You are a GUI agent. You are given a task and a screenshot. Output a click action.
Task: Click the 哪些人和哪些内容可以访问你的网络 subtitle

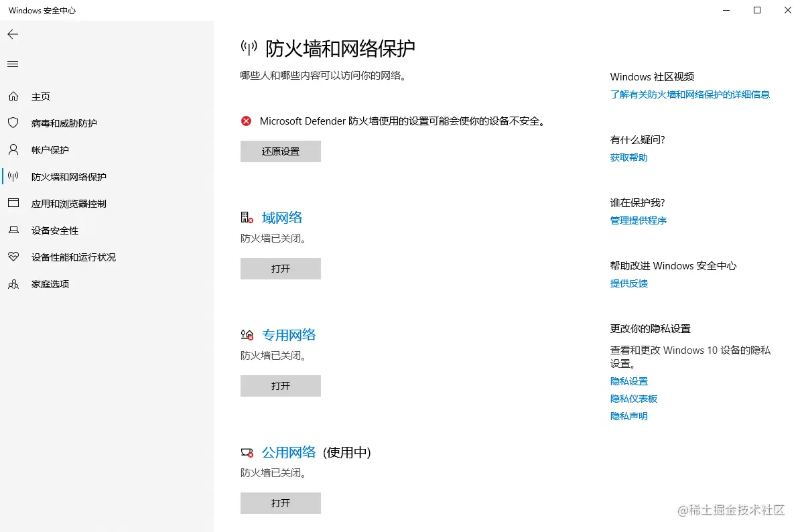324,76
